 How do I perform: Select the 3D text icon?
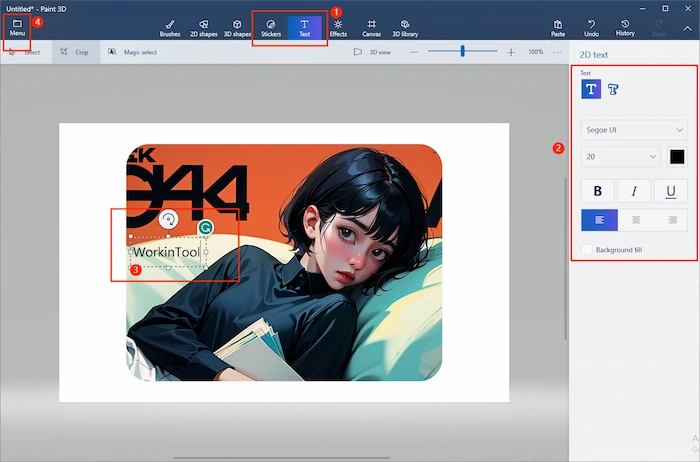point(614,90)
